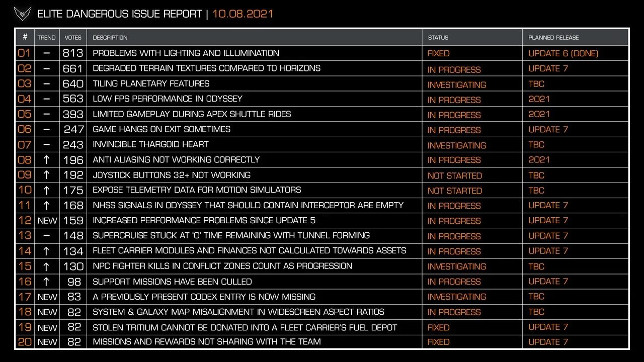Click IN PROGRESS status for anti aliasing row
This screenshot has width=644, height=362.
tap(454, 160)
